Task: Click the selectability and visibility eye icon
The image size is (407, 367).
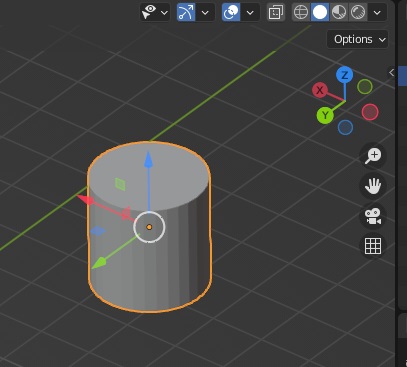Action: tap(149, 12)
